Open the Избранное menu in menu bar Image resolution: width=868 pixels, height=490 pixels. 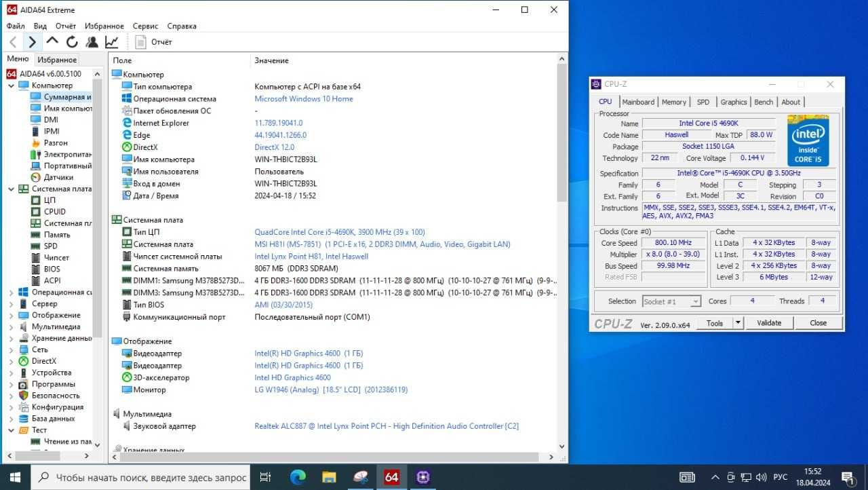pos(104,26)
